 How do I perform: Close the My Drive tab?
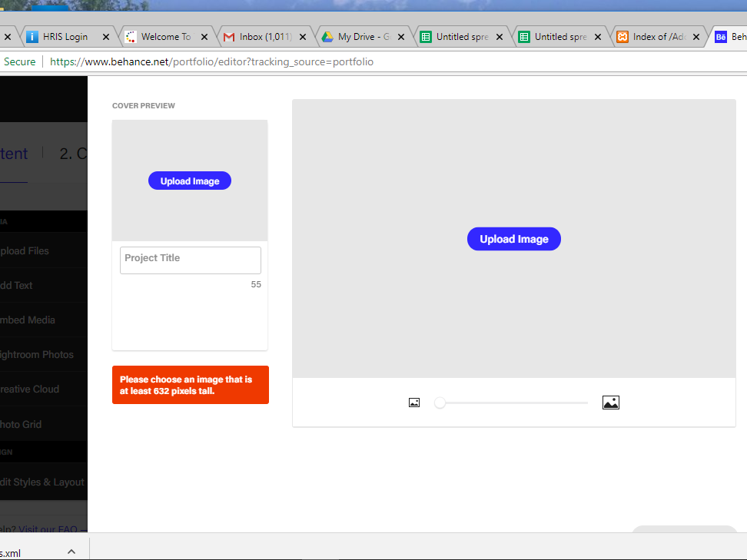pyautogui.click(x=401, y=37)
